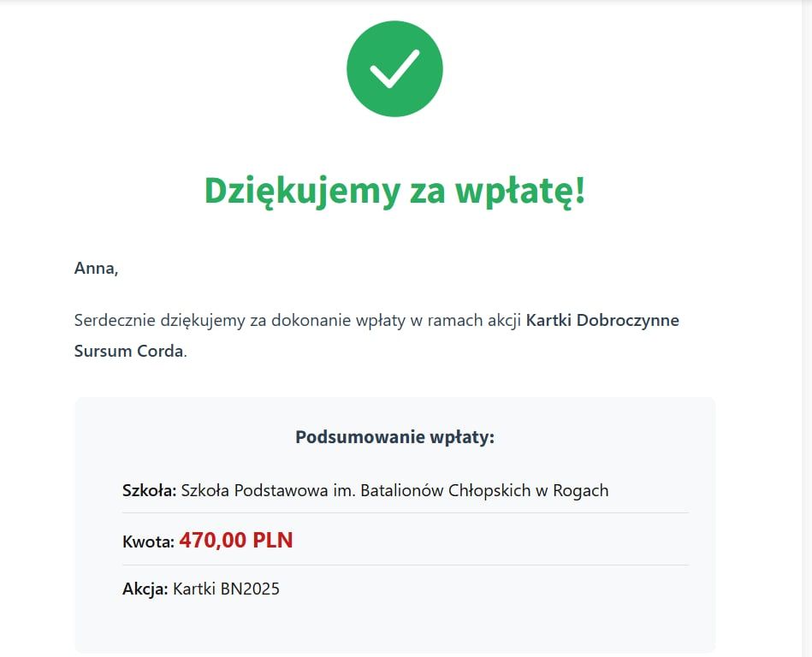Screen dimensions: 812x657
Task: Click the "Kwota:" label
Action: (148, 542)
